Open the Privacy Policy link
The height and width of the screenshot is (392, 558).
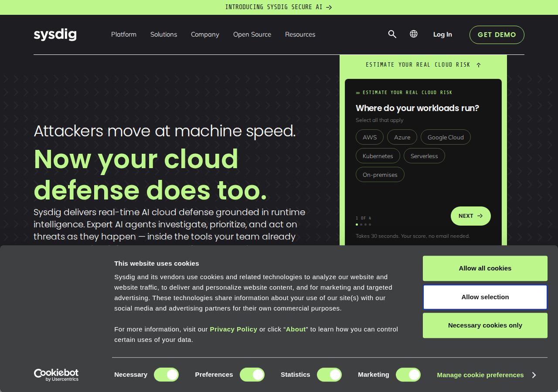click(234, 329)
